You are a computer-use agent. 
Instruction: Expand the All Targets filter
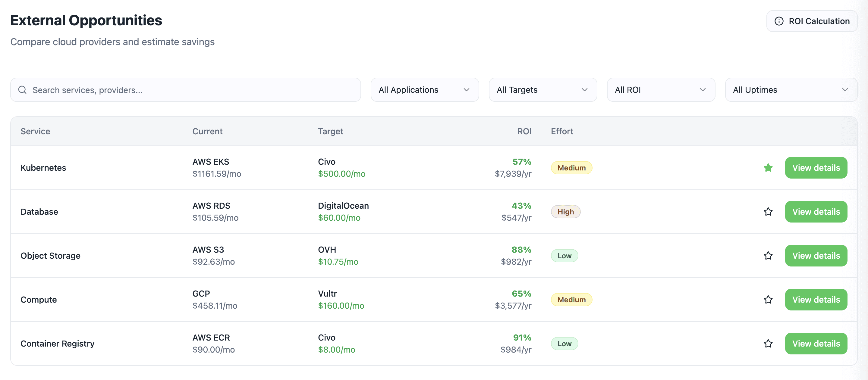(x=542, y=90)
